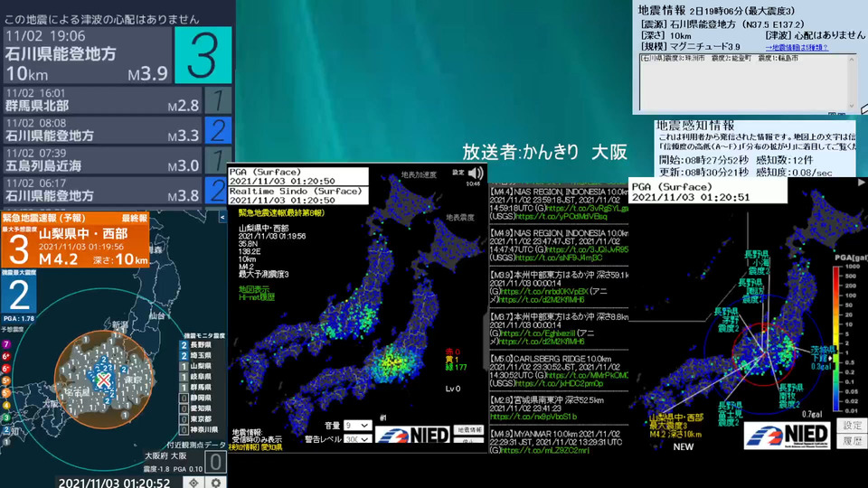Click the PGA (Surface) timestamp in right window
The image size is (868, 488).
pos(691,197)
